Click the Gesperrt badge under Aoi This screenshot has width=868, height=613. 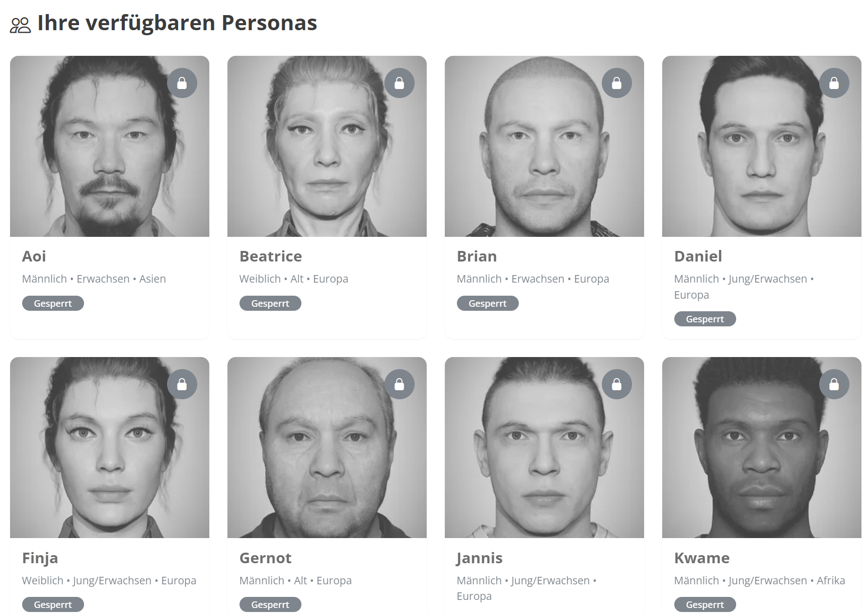tap(53, 303)
